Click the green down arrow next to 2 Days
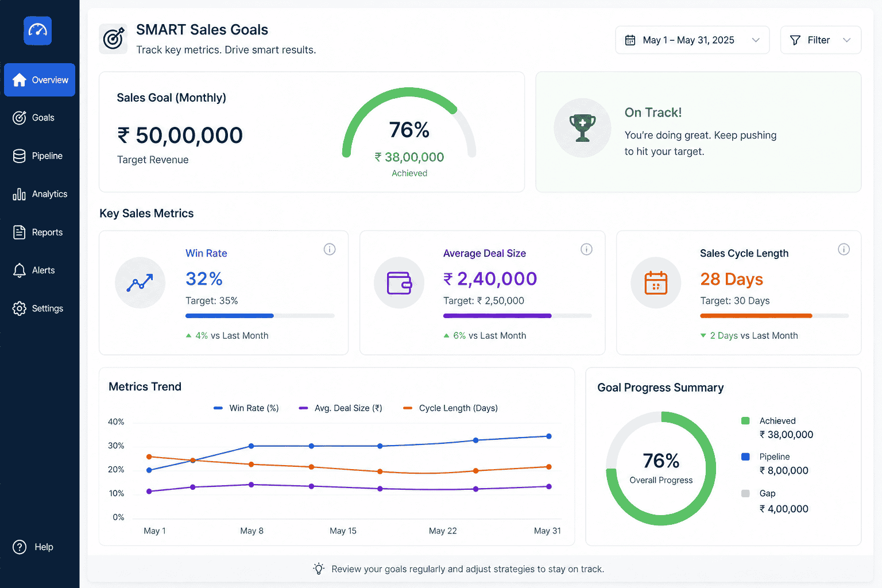 [703, 335]
